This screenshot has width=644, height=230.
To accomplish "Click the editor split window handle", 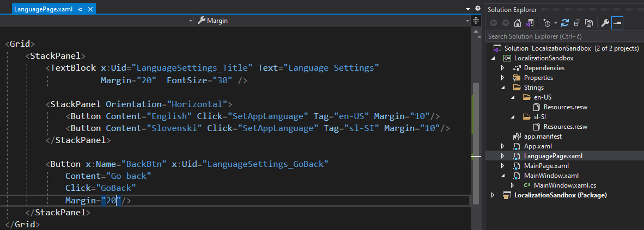I will [476, 21].
